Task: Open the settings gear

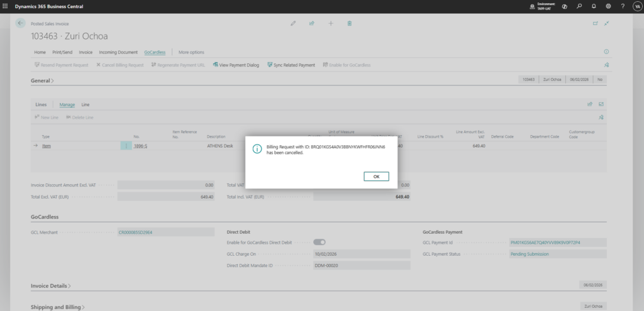Action: (608, 6)
